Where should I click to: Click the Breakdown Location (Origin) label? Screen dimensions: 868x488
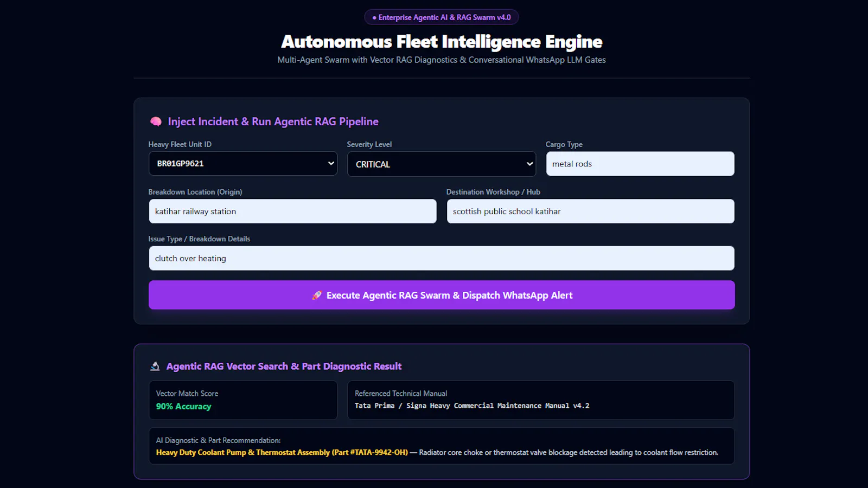[195, 192]
